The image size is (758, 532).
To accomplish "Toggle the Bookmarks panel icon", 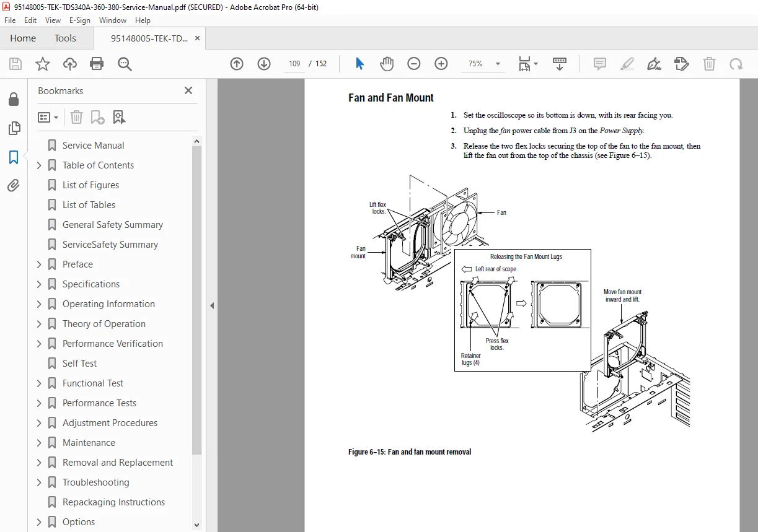I will tap(13, 157).
